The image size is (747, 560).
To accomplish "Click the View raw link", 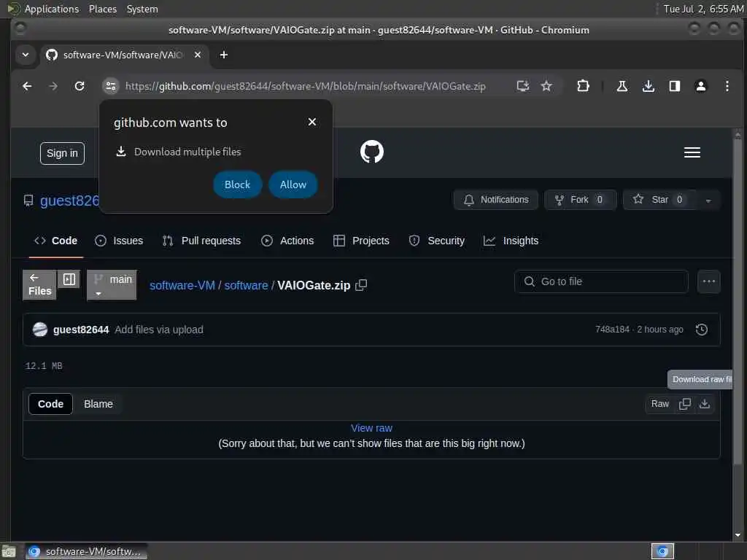I will click(x=371, y=428).
